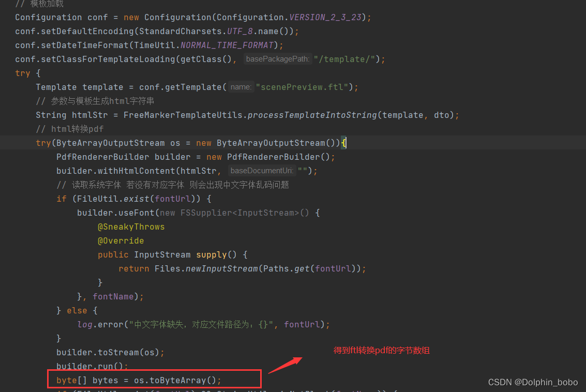Click setClassForTemplateLoading method
The image size is (586, 392).
(108, 59)
